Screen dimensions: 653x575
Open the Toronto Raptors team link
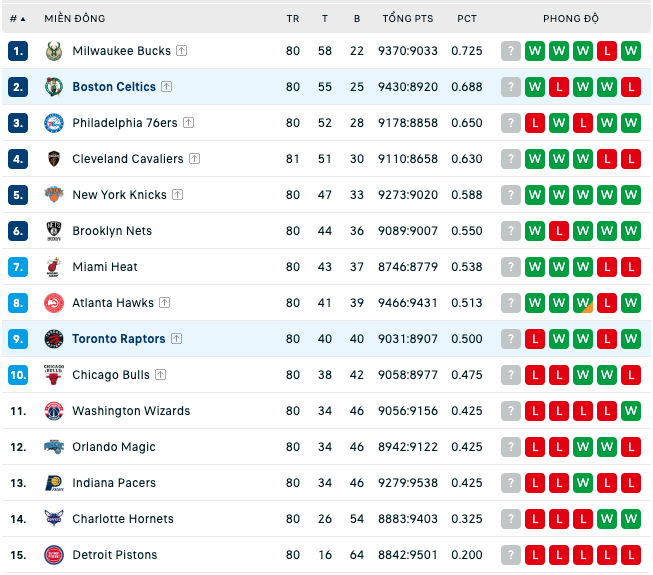click(x=119, y=339)
